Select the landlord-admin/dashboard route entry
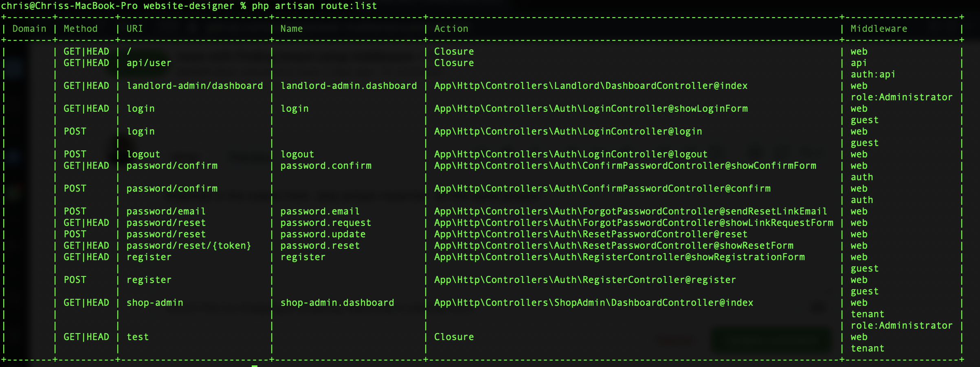The height and width of the screenshot is (367, 980). (195, 86)
